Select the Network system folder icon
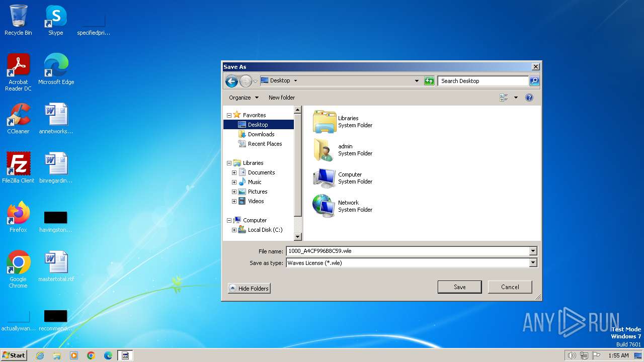The width and height of the screenshot is (644, 362). tap(325, 206)
